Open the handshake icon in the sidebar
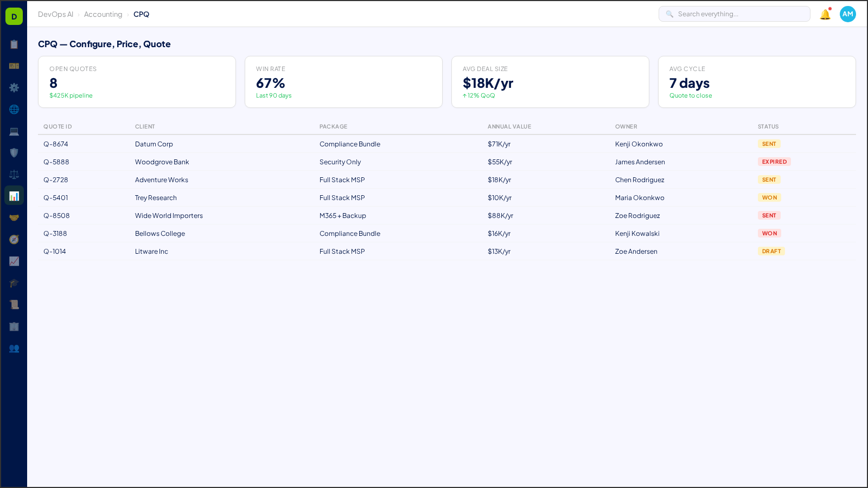 pos(14,217)
